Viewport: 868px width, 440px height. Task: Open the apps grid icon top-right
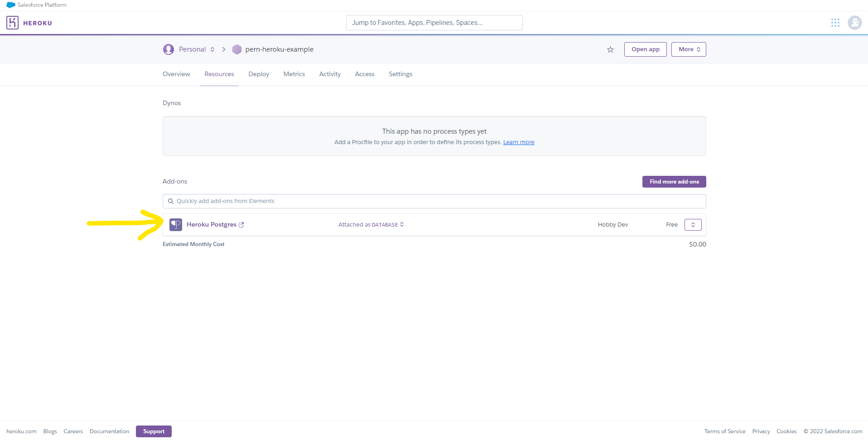(835, 22)
